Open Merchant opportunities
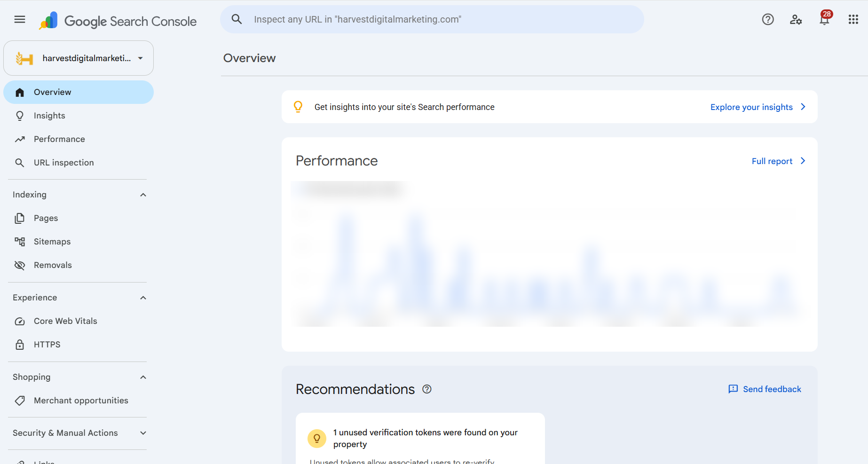 (x=79, y=401)
